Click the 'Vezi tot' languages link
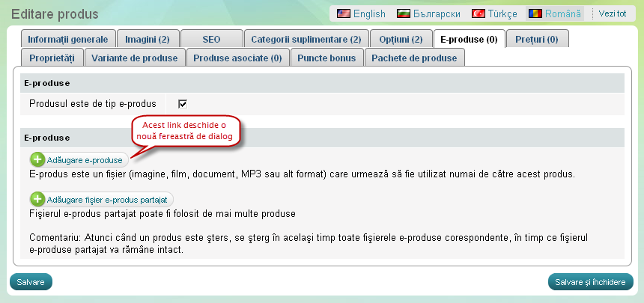Viewport: 644px width, 303px height. [x=613, y=13]
